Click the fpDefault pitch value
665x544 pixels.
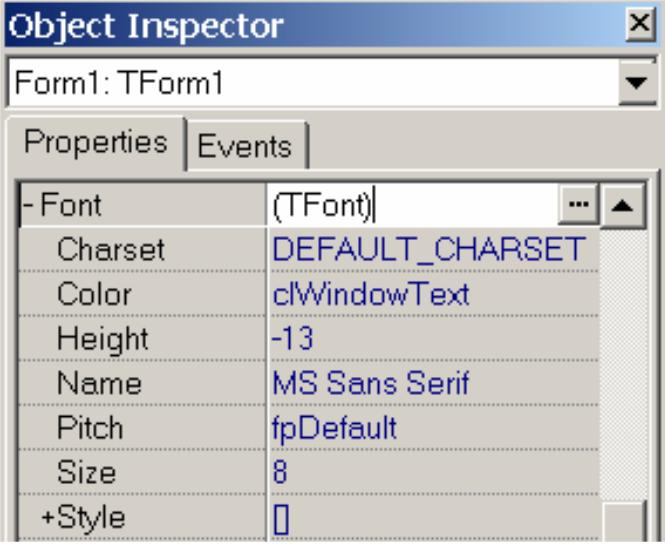tap(335, 428)
